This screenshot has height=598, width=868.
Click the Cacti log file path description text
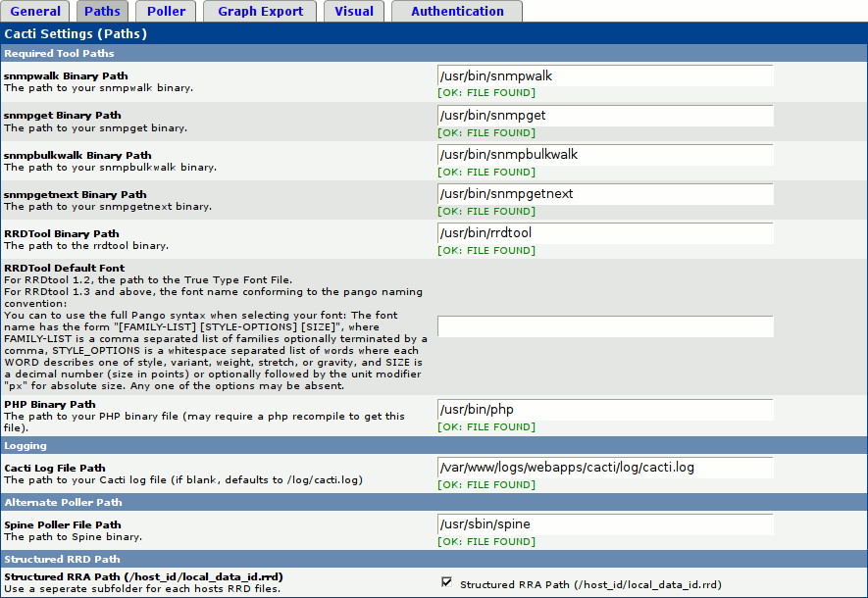coord(183,479)
